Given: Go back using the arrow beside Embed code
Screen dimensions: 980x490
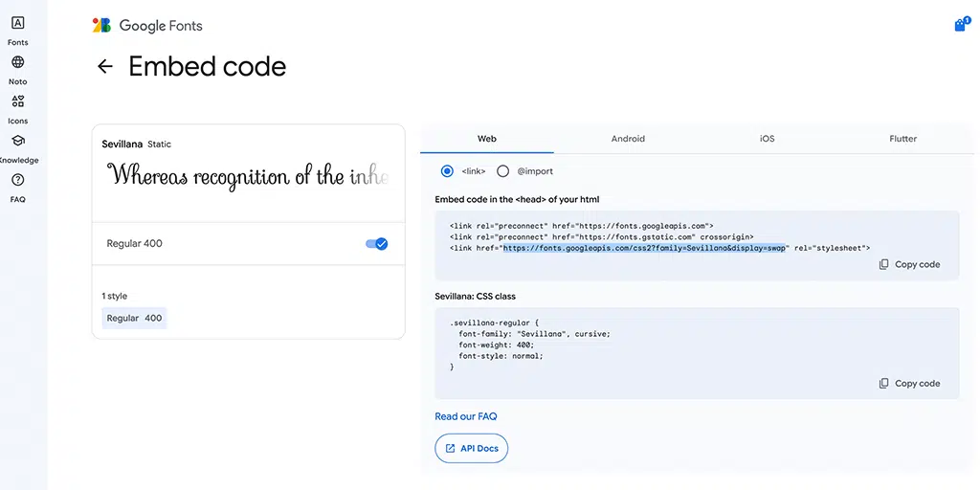Looking at the screenshot, I should click(x=105, y=66).
